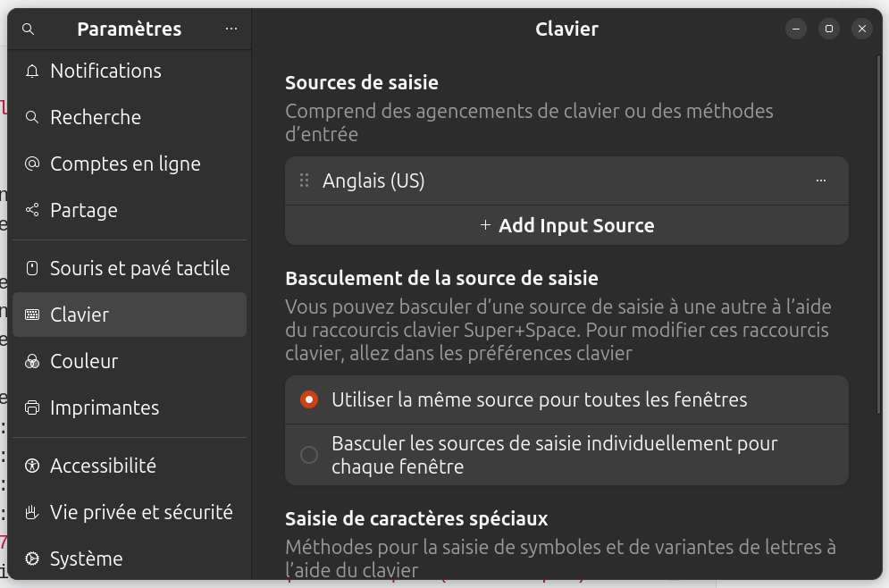Click drag handle of Anglais (US) row
This screenshot has width=889, height=588.
coord(304,181)
